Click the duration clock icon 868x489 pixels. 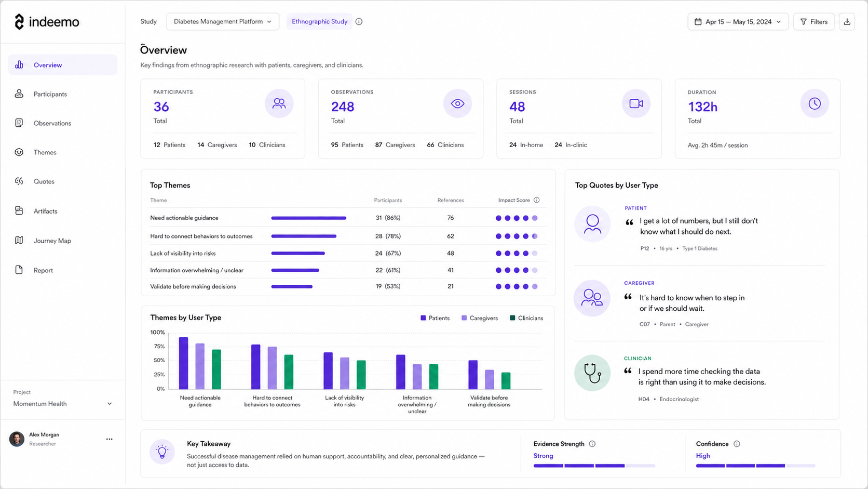pos(815,103)
